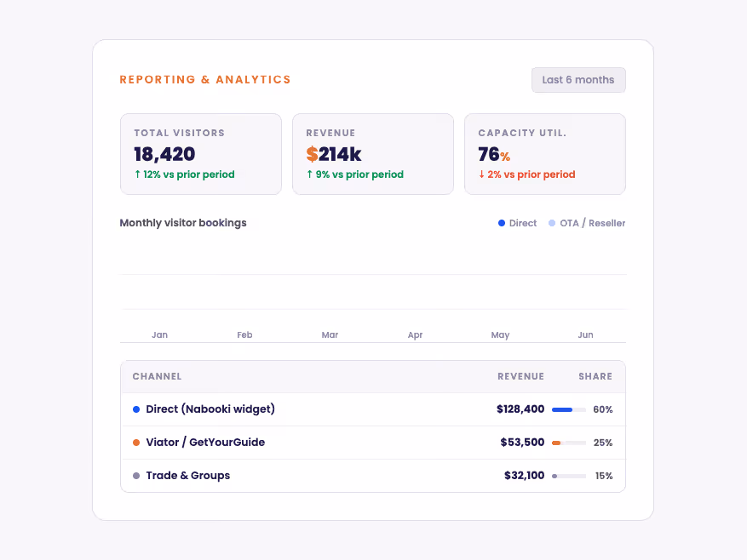Click the green up arrow beside 12% change
Image resolution: width=747 pixels, height=560 pixels.
pos(138,174)
